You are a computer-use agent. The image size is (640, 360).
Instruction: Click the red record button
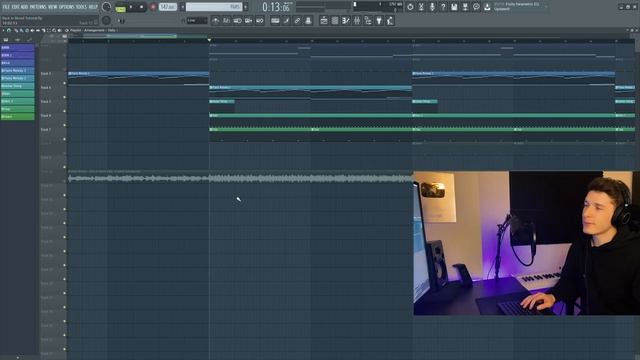[x=153, y=7]
